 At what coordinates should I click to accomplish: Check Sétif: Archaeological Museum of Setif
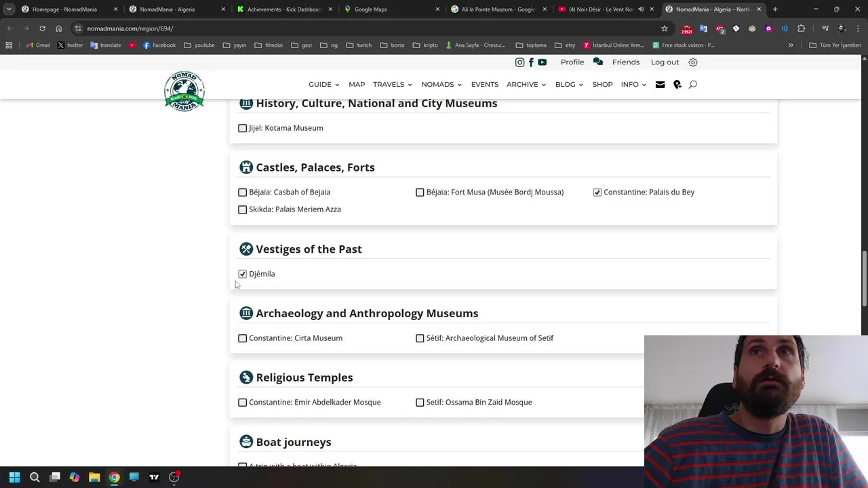coord(420,338)
